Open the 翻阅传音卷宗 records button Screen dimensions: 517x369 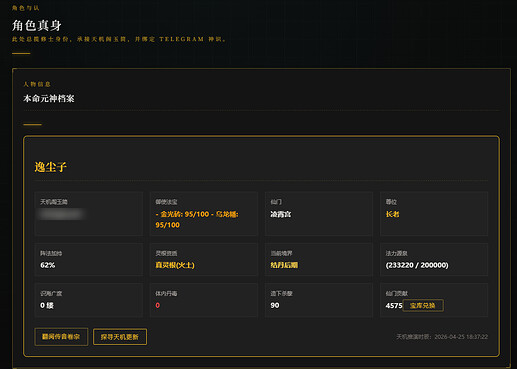tap(61, 337)
